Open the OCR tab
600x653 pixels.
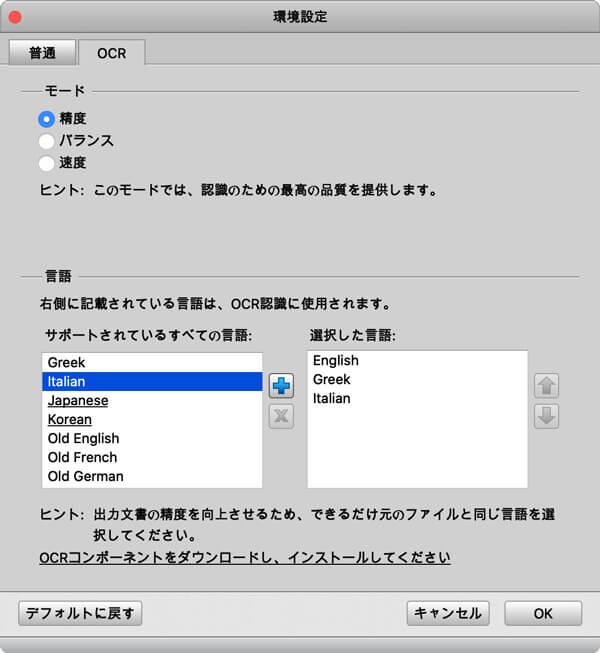click(112, 53)
